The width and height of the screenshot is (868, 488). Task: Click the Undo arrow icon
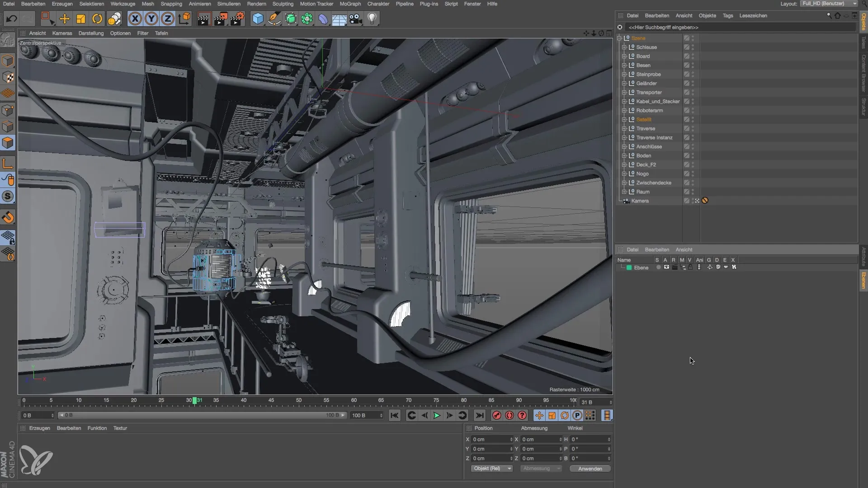click(x=11, y=19)
